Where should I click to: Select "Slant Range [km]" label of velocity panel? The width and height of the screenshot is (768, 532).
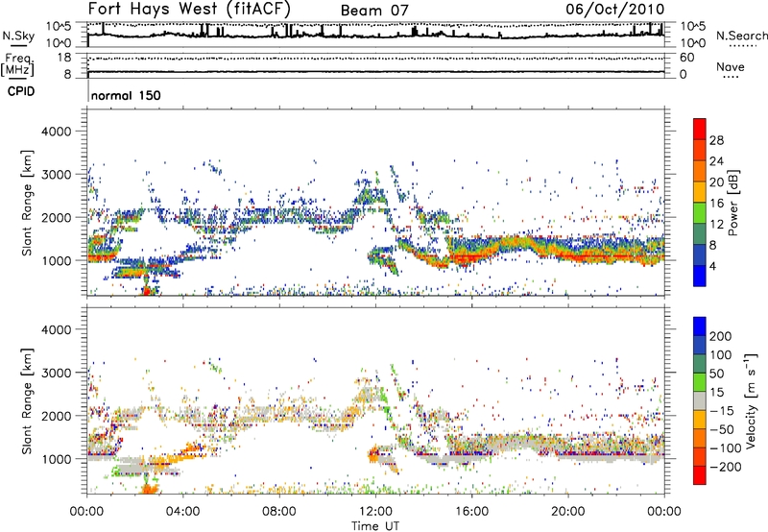coord(27,401)
